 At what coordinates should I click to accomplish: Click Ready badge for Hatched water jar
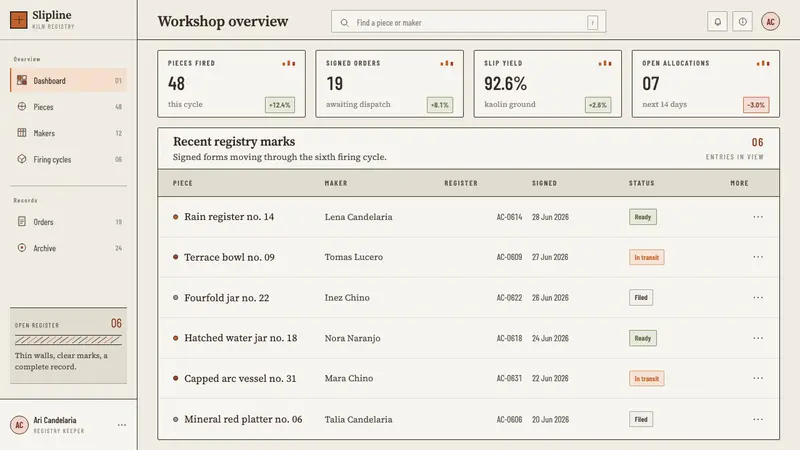(642, 338)
